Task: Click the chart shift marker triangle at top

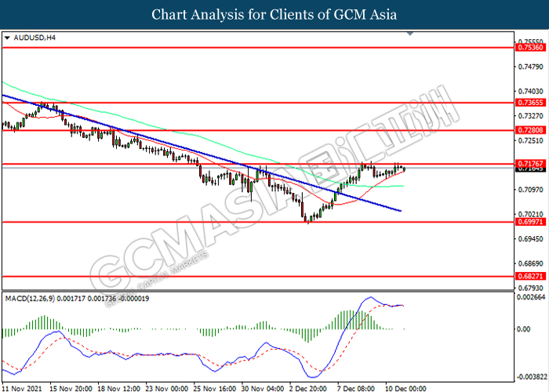Action: (410, 34)
